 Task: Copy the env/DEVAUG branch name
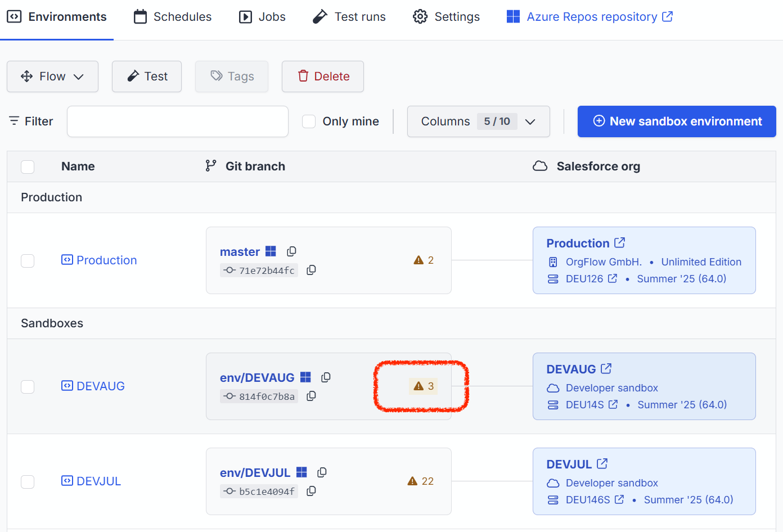326,377
